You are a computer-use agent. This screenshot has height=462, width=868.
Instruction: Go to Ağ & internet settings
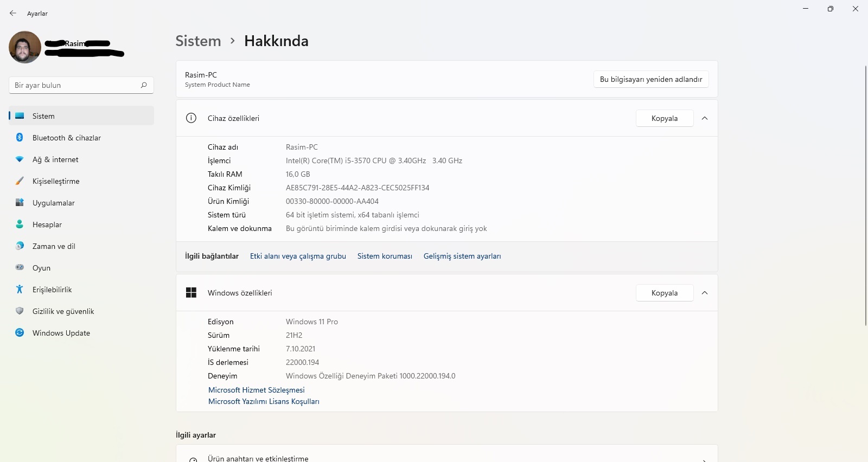pyautogui.click(x=81, y=159)
